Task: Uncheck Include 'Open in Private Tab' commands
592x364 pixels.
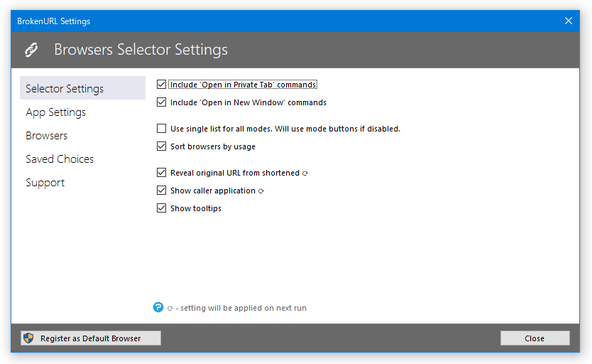Action: pos(161,84)
